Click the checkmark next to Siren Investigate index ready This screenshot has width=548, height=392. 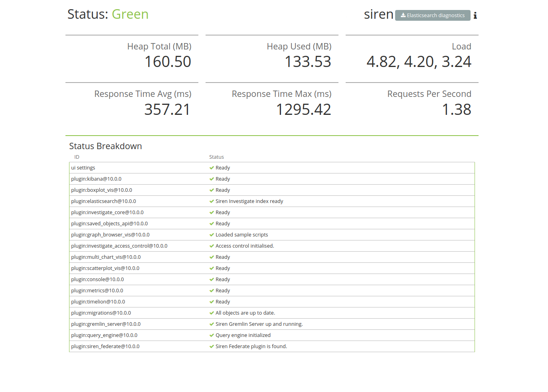[211, 201]
